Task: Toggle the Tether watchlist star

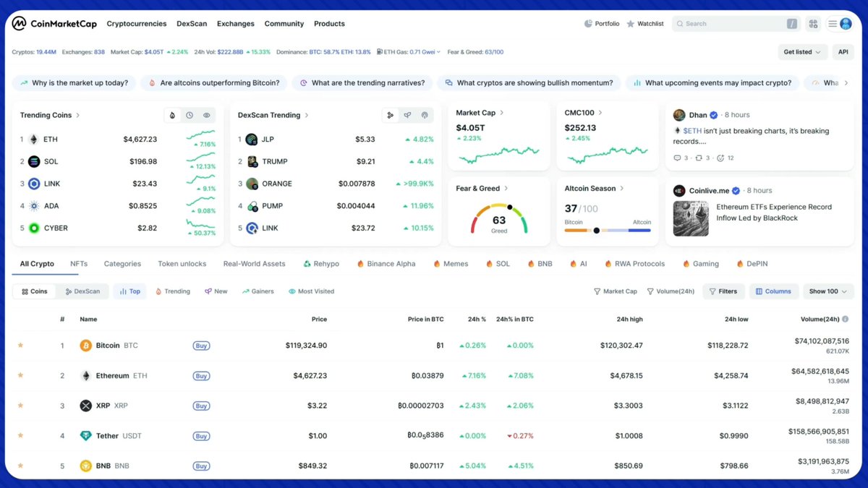Action: coord(20,435)
